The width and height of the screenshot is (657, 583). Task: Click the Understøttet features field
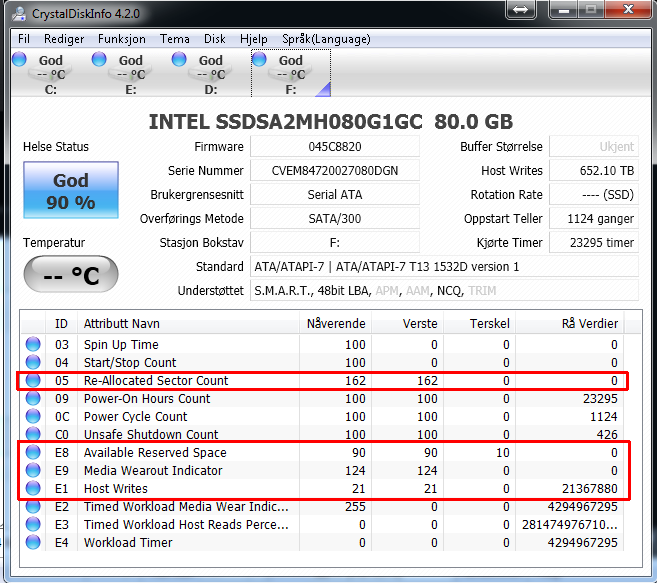click(445, 290)
